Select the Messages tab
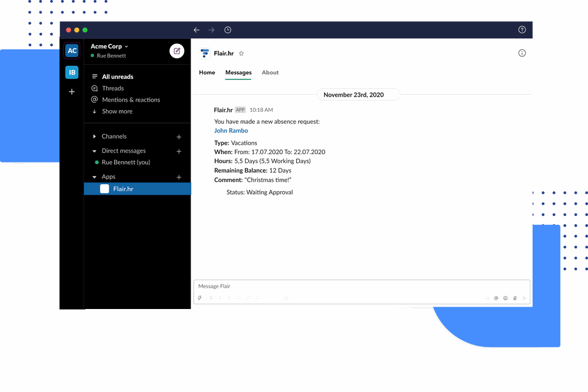The width and height of the screenshot is (588, 392). coord(239,72)
